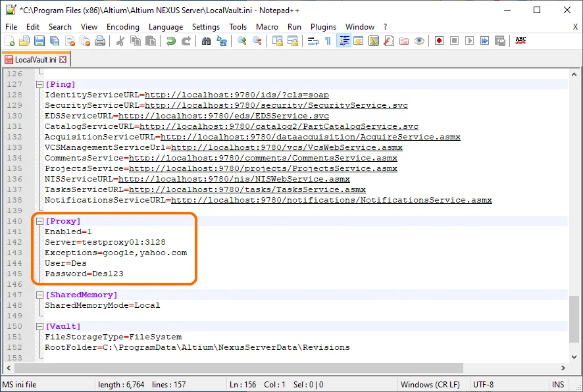Stop macro recording square button

454,41
